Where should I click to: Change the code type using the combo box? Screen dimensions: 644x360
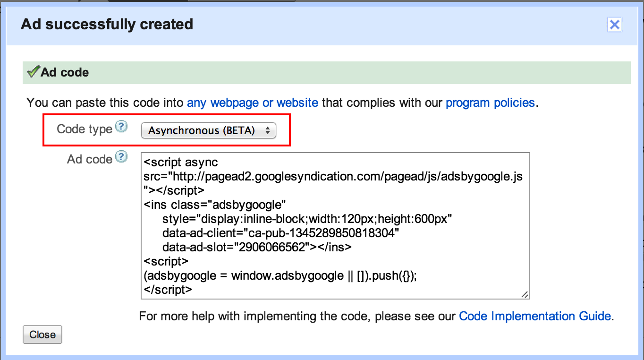(209, 130)
